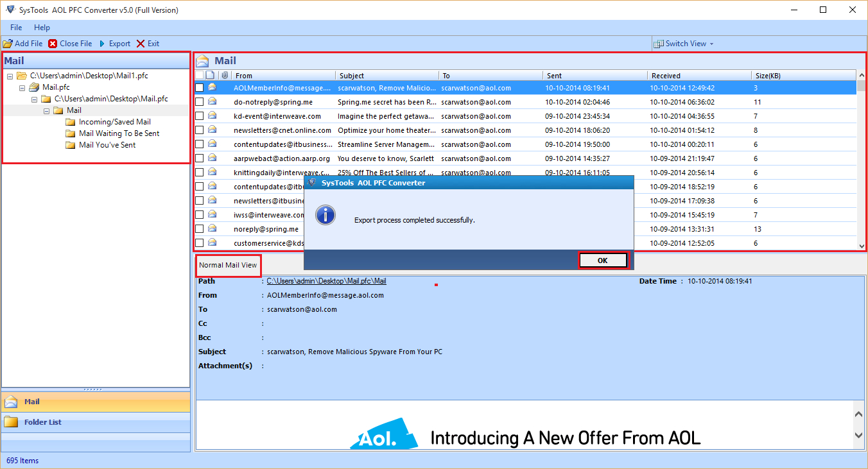Collapse the C:\Users\admin\Desktop\Mail1.pfc root node

pos(10,76)
